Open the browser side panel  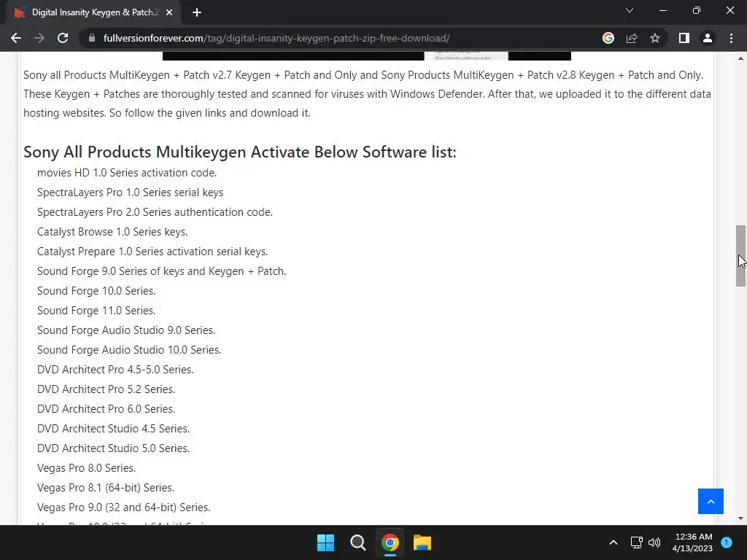pos(684,38)
